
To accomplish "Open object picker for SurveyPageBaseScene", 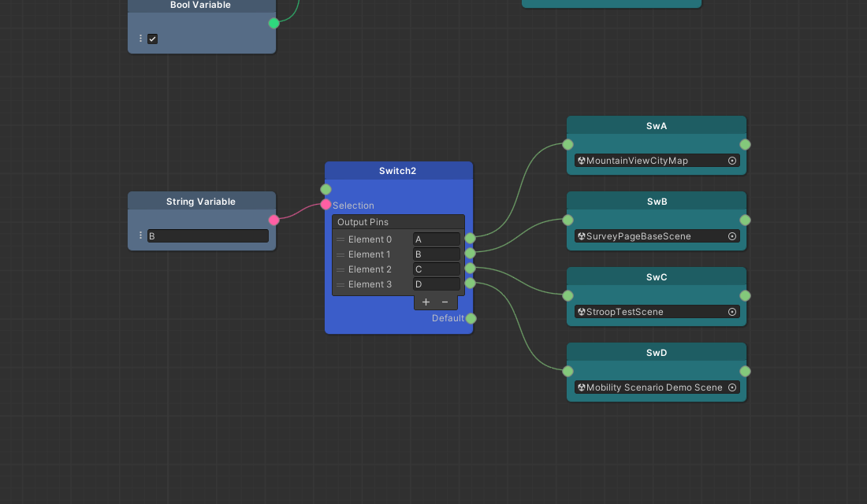I will pos(732,236).
